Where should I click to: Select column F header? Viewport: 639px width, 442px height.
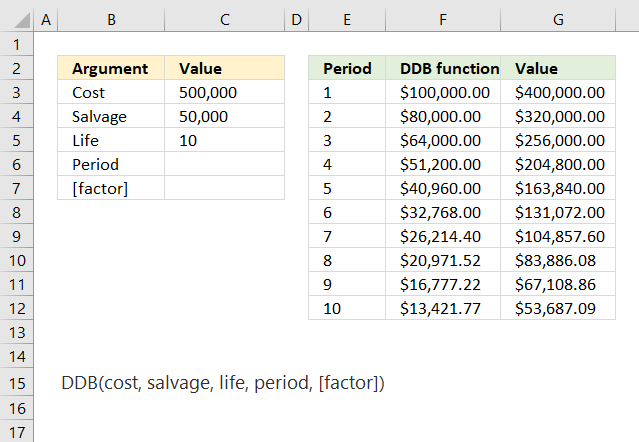(x=443, y=20)
